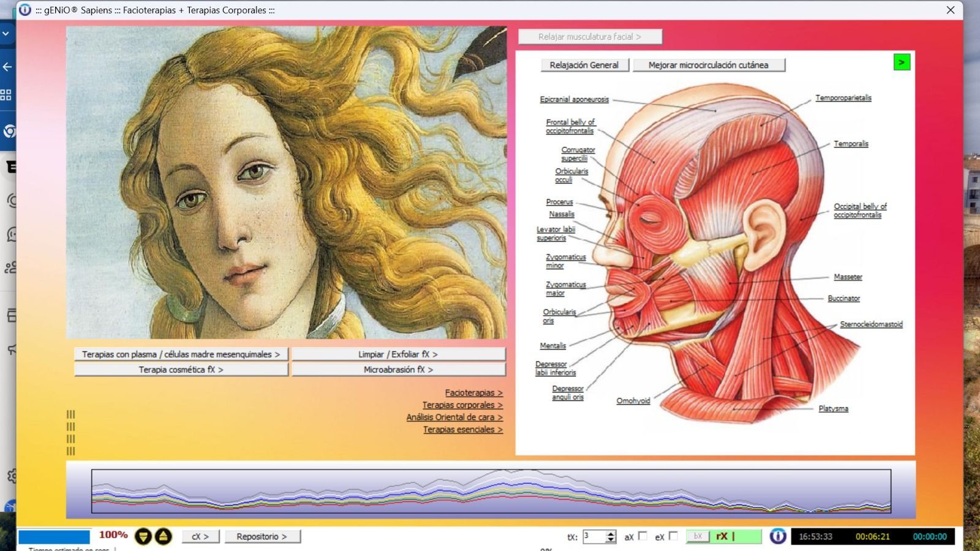Go to the Terapias corporales > link
This screenshot has height=551, width=980.
pyautogui.click(x=462, y=405)
